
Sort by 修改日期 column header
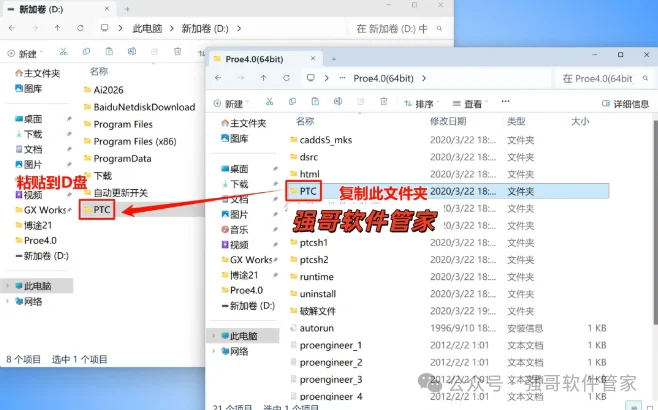[x=448, y=121]
